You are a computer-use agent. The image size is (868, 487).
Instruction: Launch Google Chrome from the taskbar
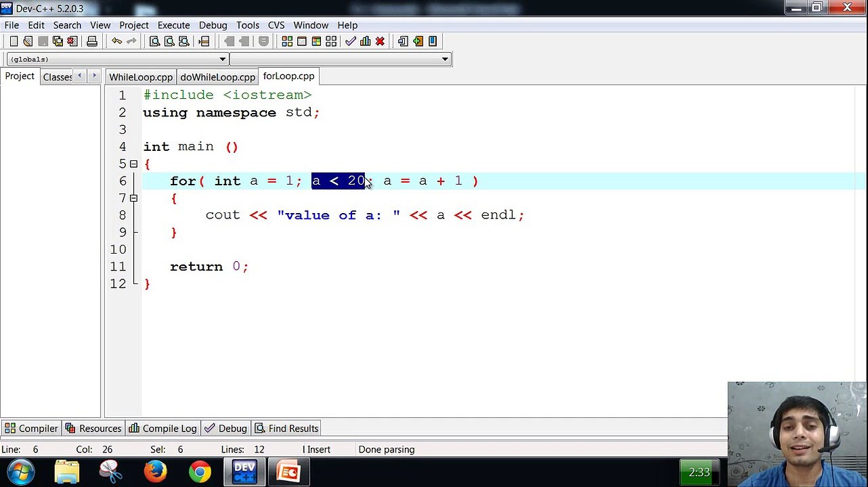(x=200, y=472)
